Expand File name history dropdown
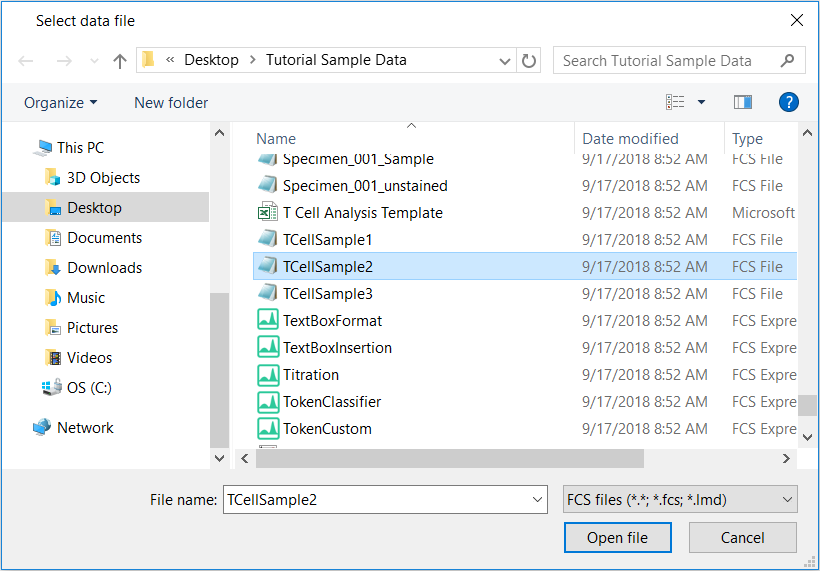 (x=537, y=500)
